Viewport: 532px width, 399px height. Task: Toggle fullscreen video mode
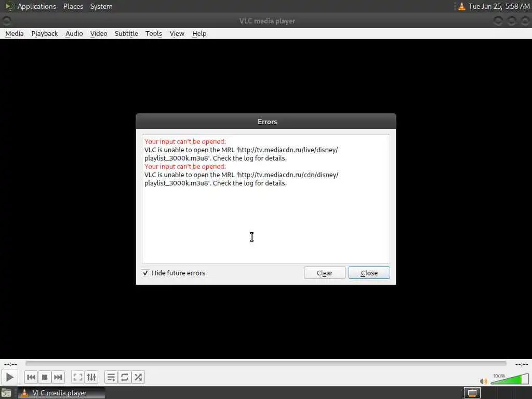pyautogui.click(x=78, y=377)
